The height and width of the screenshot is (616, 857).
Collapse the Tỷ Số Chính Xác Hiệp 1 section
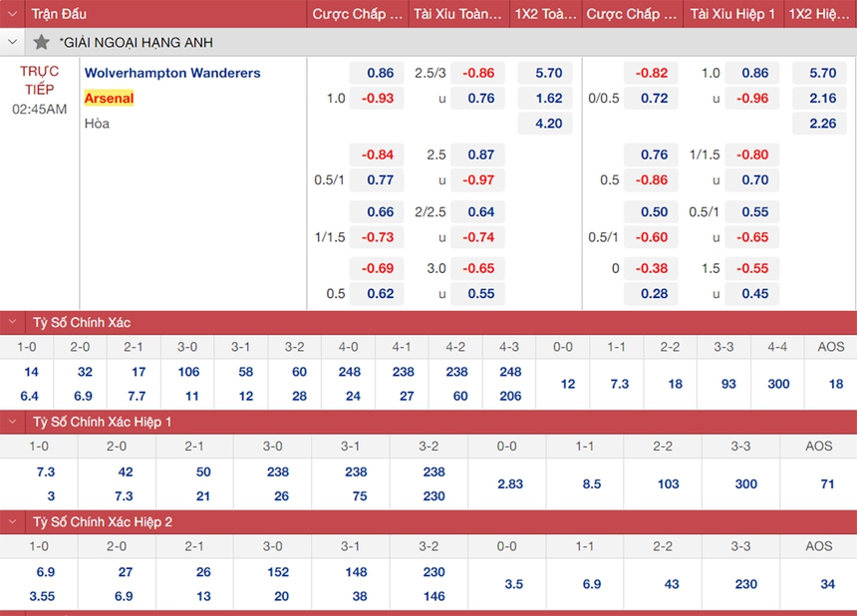pyautogui.click(x=13, y=422)
